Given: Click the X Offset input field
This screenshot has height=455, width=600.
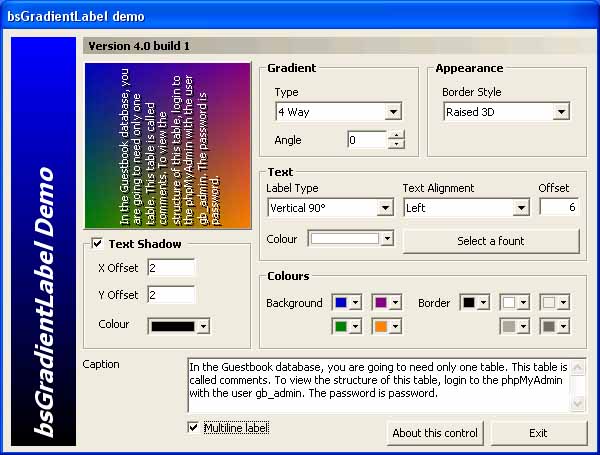Looking at the screenshot, I should [170, 268].
